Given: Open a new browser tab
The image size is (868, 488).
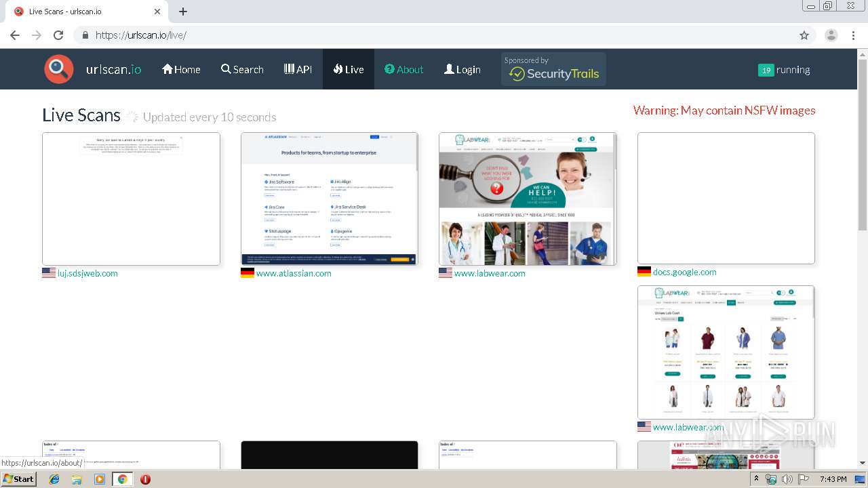Looking at the screenshot, I should coord(183,12).
